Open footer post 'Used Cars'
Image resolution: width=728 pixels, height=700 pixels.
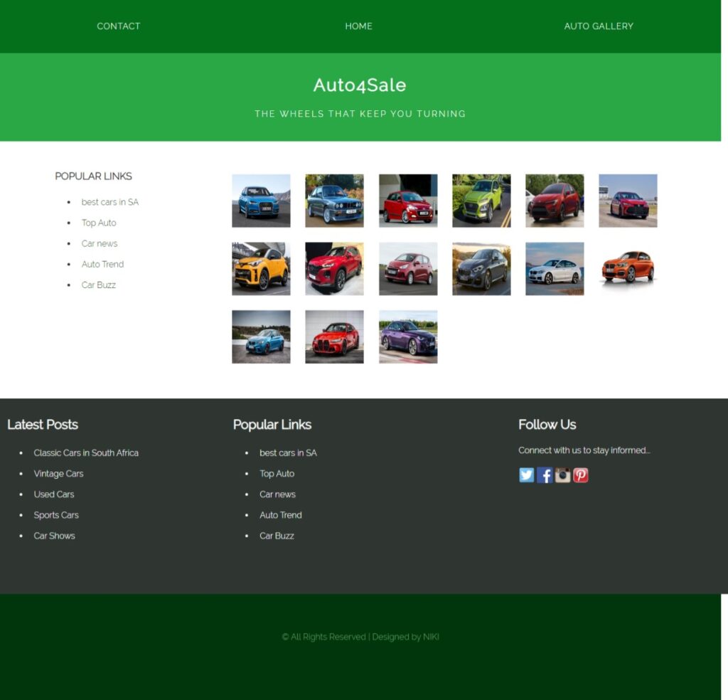54,494
